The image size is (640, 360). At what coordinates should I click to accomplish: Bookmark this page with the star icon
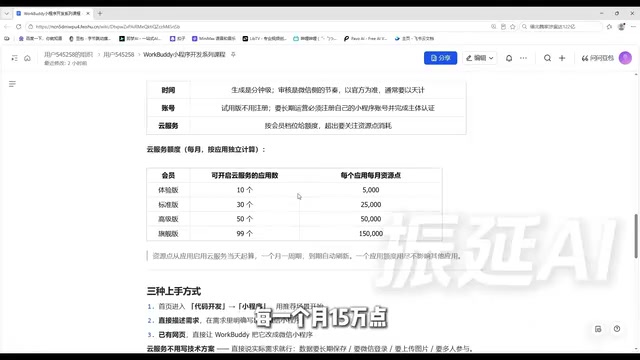click(513, 27)
